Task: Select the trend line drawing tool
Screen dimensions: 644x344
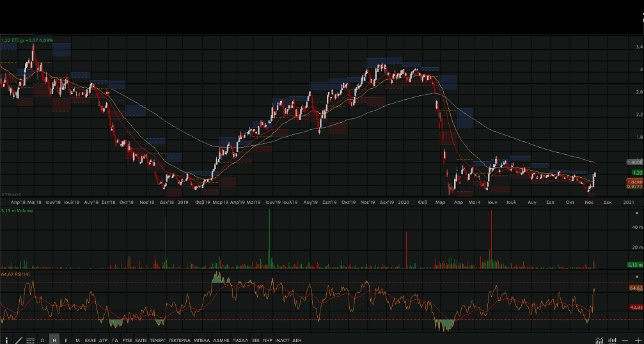Action: pyautogui.click(x=18, y=340)
